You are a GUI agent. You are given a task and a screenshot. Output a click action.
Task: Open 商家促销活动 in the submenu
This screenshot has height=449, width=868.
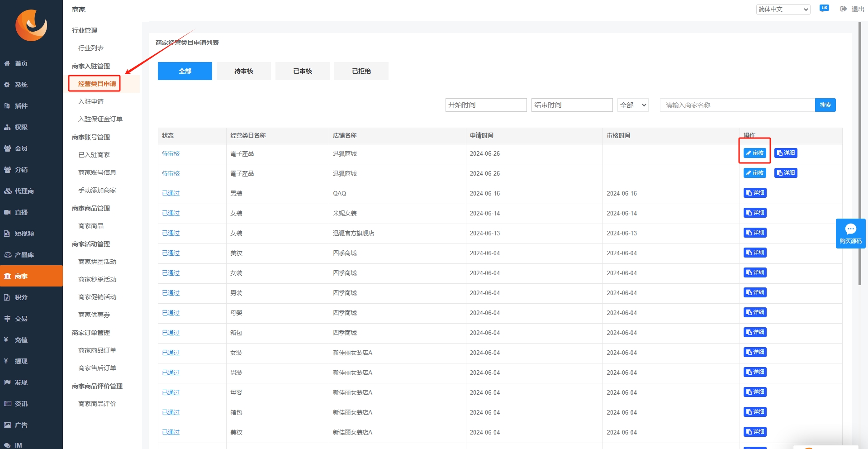coord(97,297)
